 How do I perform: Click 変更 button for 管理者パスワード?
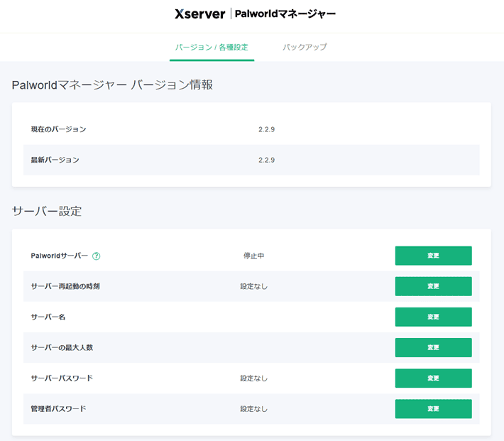point(433,409)
